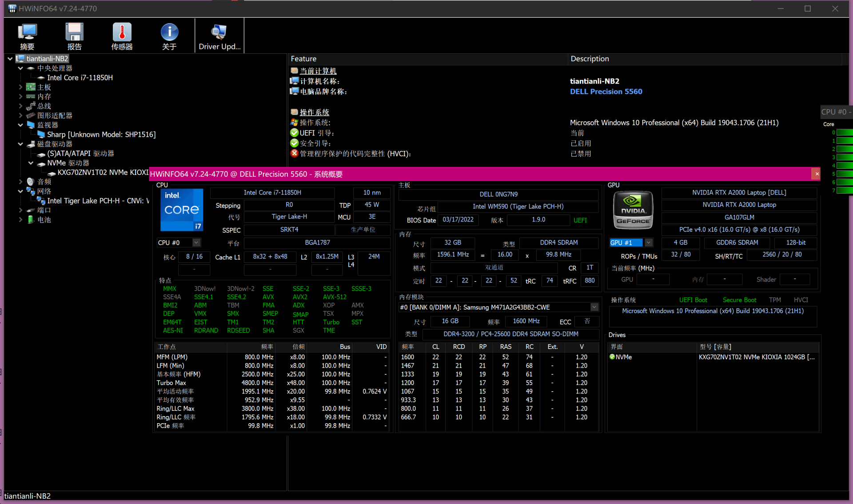Collapse the tiantianli-NB2 root node

coord(10,59)
